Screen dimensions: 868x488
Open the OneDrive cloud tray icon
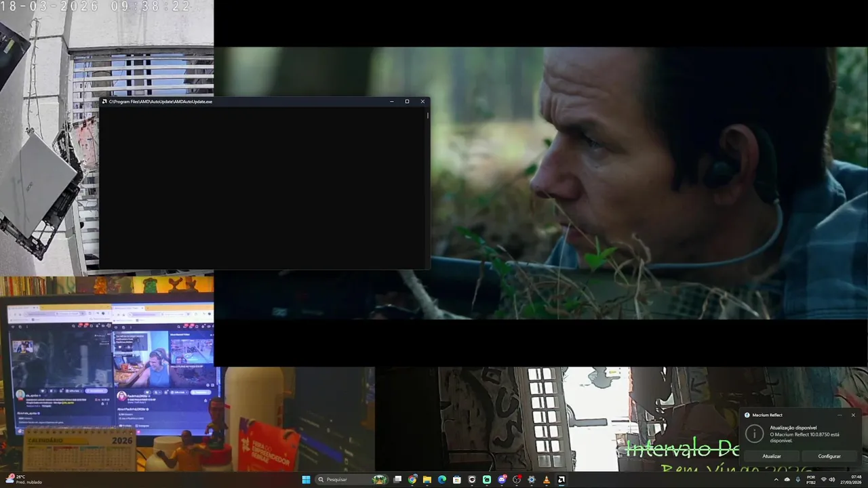coord(787,479)
